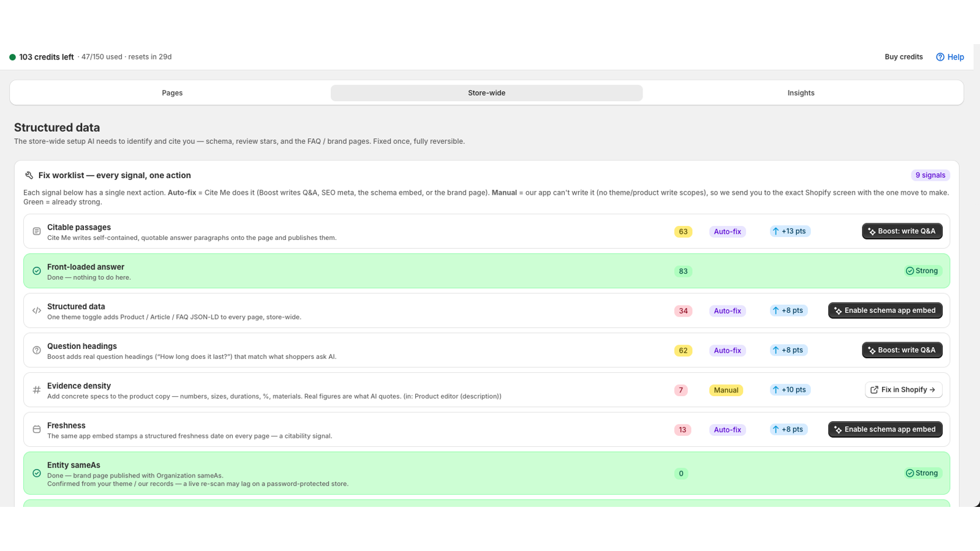Screen dimensions: 980x551
Task: Click 103 credits left text
Action: (47, 57)
